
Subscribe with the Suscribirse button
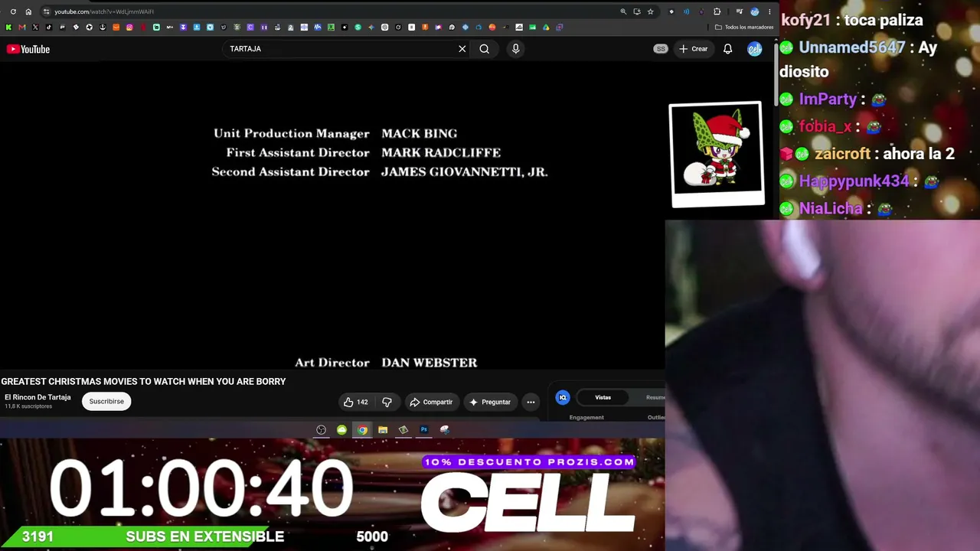click(106, 401)
